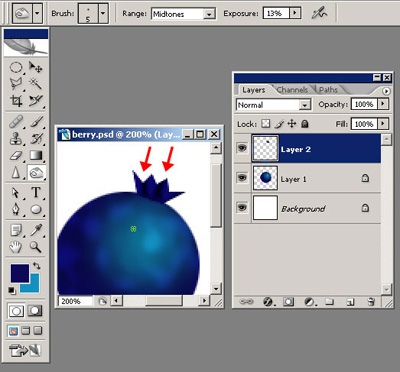400x372 pixels.
Task: Open the background color swatch
Action: 34,287
